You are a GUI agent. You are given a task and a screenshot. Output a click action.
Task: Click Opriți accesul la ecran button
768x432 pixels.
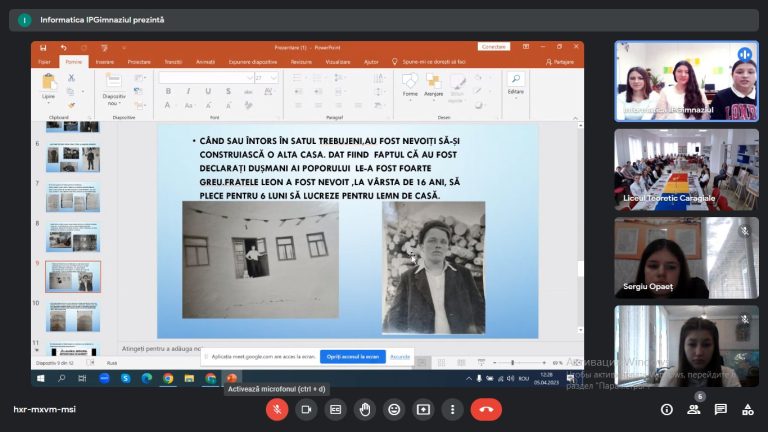click(x=353, y=357)
